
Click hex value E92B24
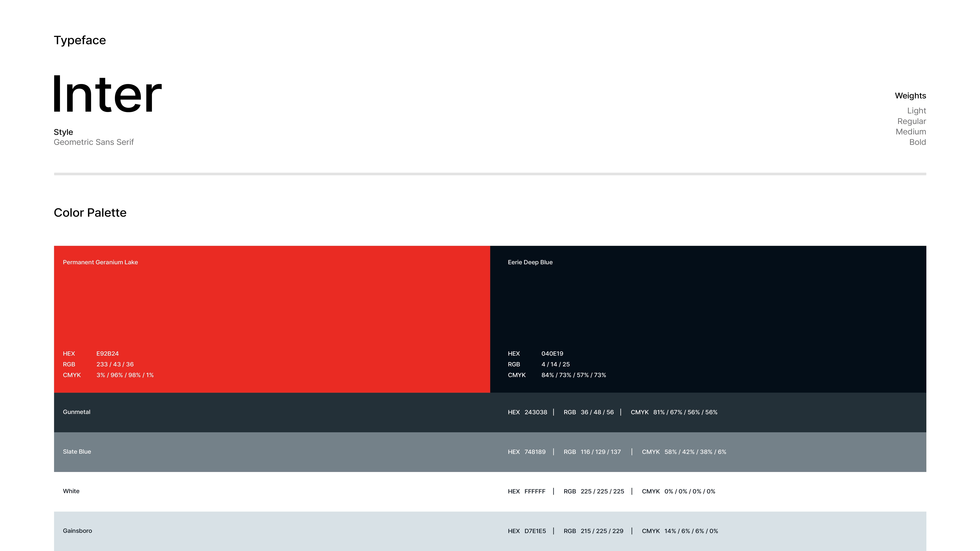pyautogui.click(x=108, y=354)
